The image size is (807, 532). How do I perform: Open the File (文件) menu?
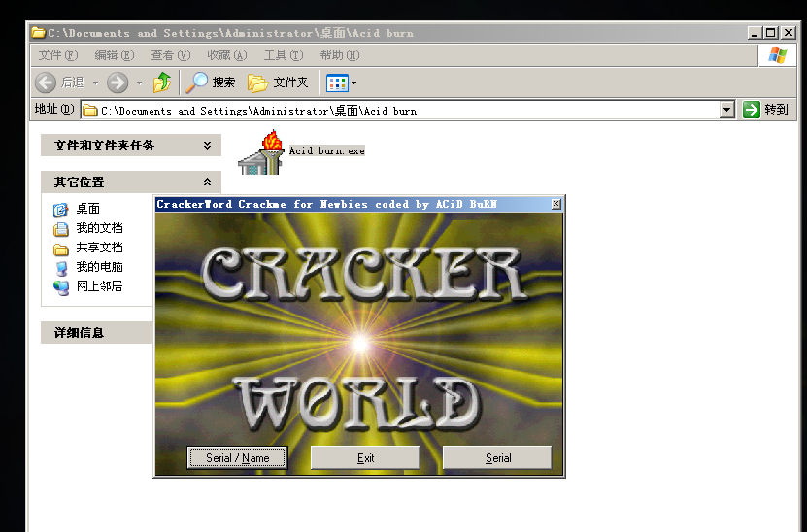58,55
